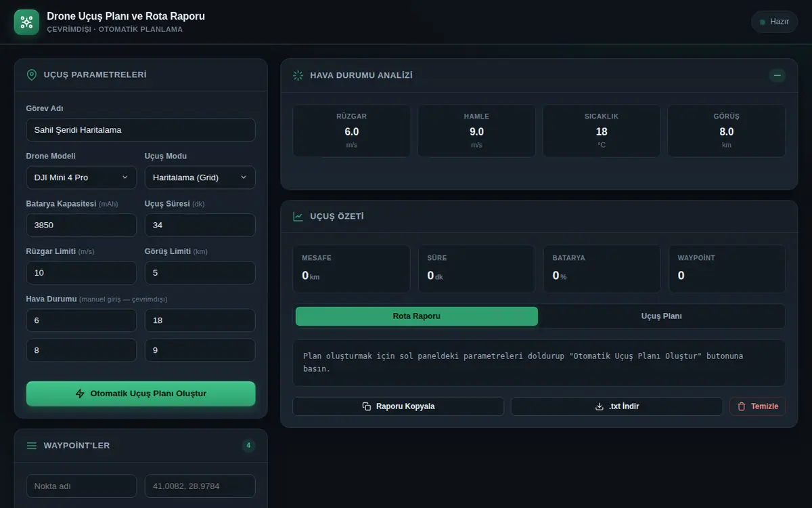
Task: Click the Görüş 8.0 km card
Action: [x=727, y=131]
